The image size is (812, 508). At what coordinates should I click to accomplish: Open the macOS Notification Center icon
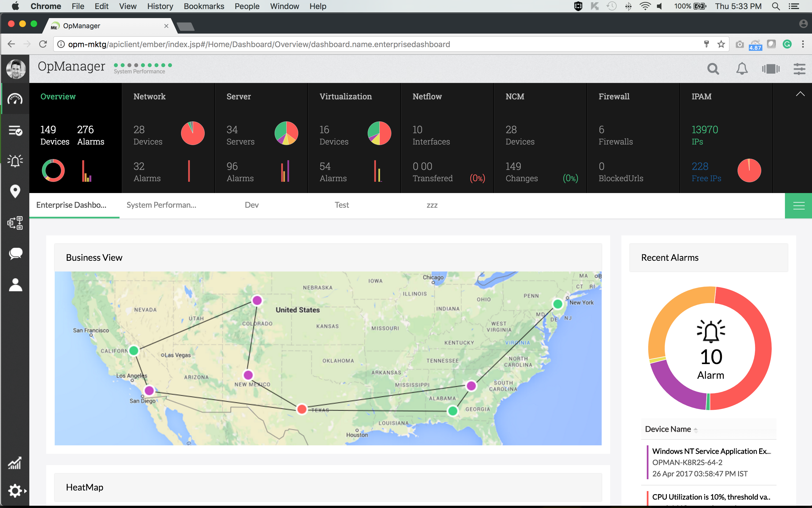(794, 6)
